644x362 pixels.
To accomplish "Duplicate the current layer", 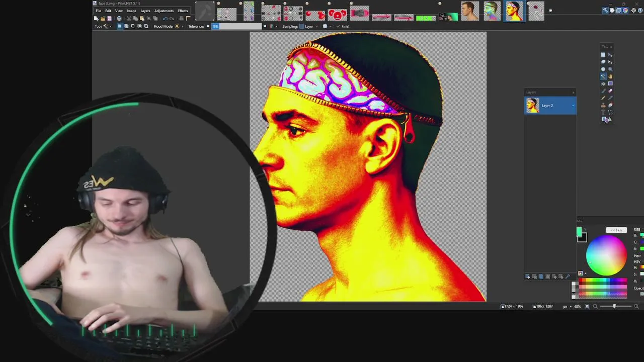I will [541, 276].
